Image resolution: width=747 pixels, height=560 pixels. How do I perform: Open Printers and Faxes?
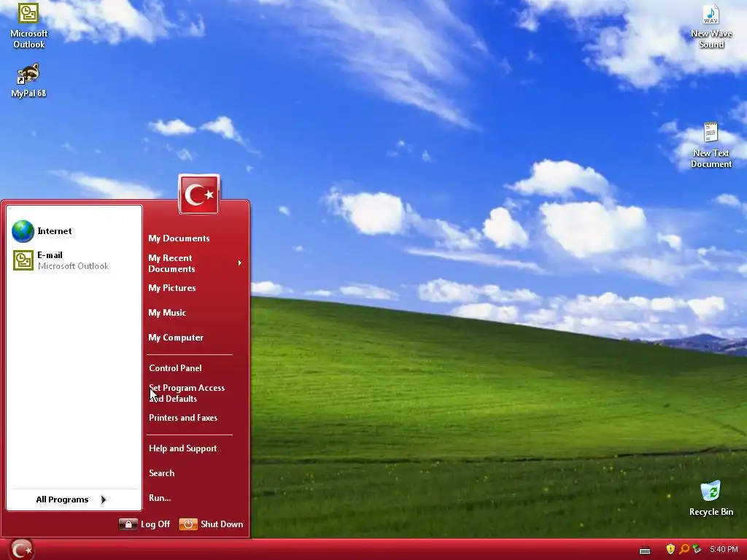point(183,418)
